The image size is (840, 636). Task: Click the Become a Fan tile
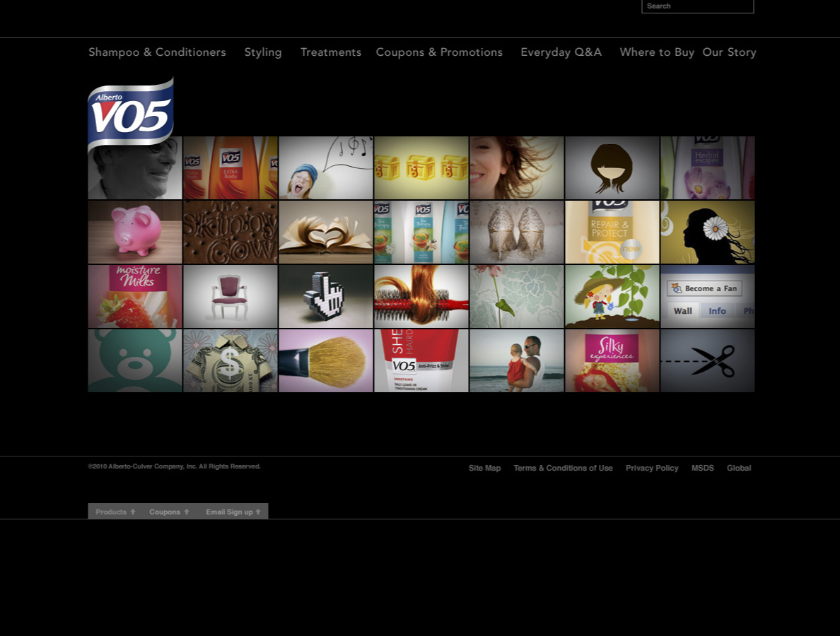(707, 297)
